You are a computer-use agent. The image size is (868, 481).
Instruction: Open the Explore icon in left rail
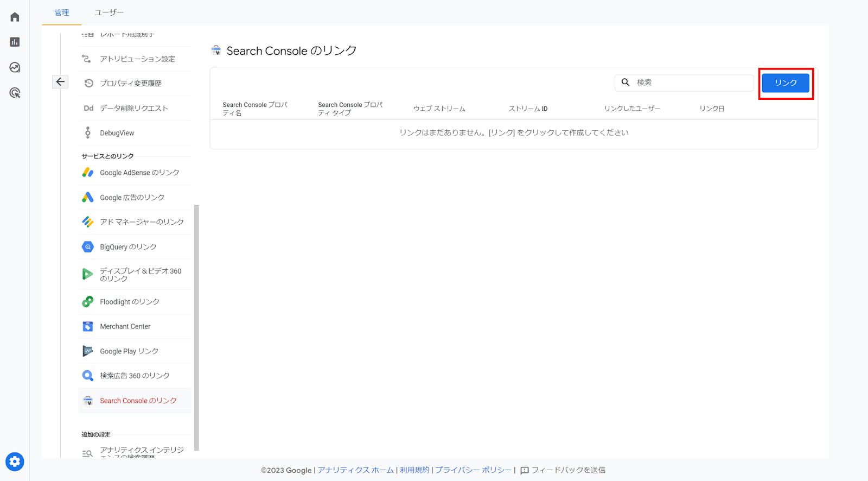tap(15, 67)
